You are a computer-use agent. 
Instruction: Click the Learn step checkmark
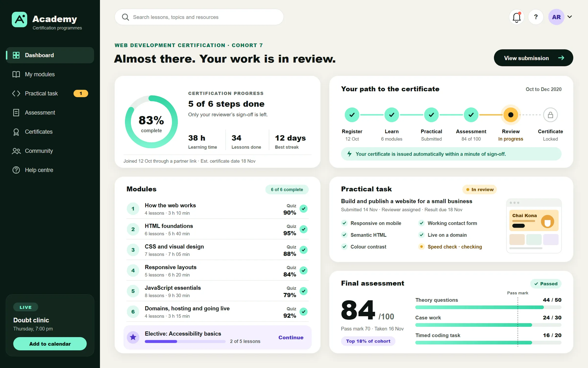392,115
